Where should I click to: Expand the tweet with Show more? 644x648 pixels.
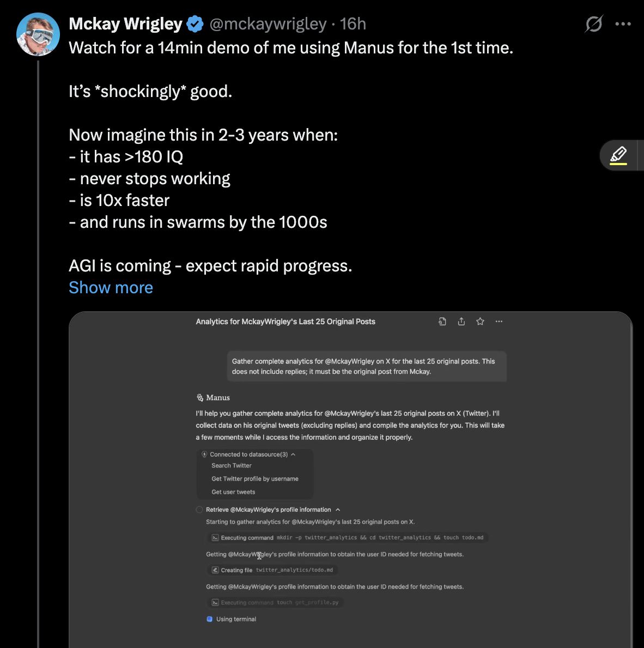click(x=111, y=288)
